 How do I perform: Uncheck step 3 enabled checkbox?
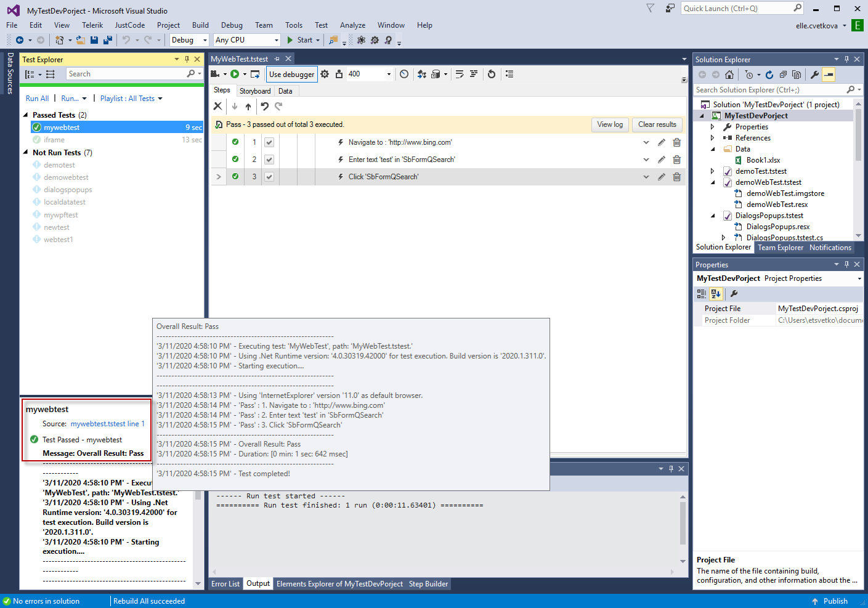point(269,177)
